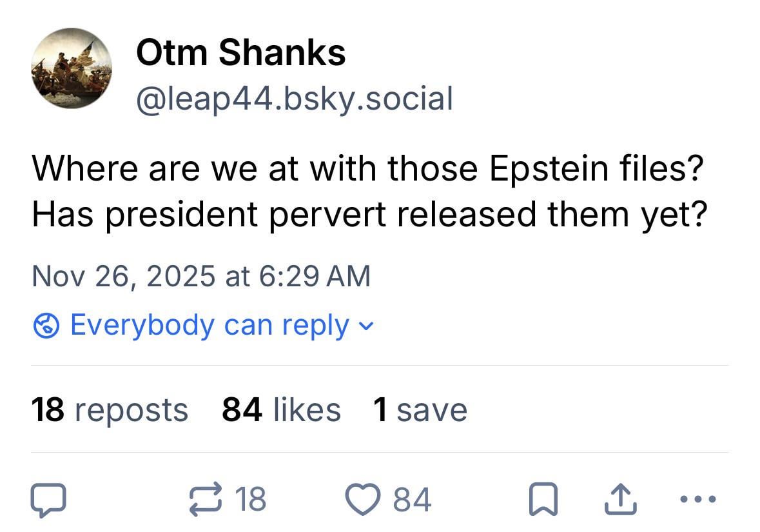Click the repost count number 18

point(251,500)
